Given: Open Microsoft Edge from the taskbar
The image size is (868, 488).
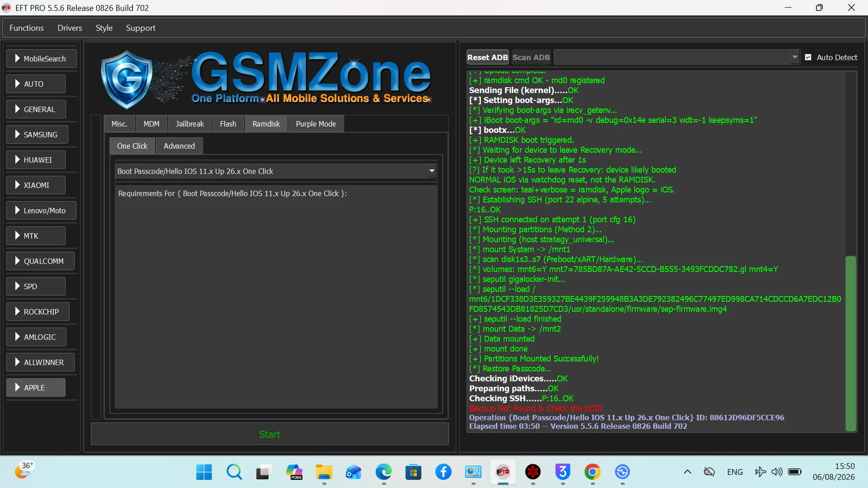Looking at the screenshot, I should [x=383, y=472].
